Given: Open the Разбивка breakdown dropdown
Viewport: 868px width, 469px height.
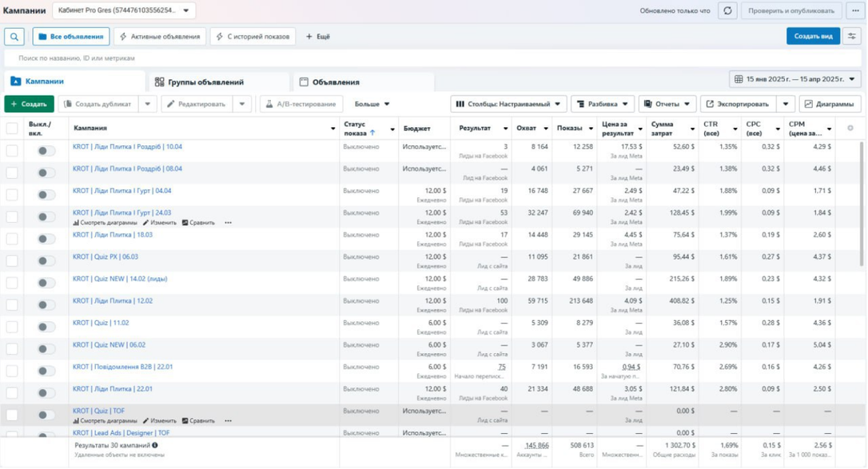Looking at the screenshot, I should 602,104.
